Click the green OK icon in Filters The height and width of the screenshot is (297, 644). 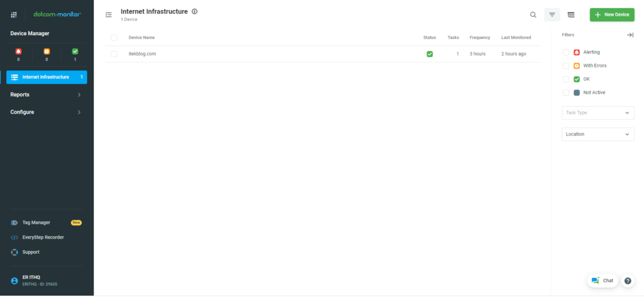click(x=577, y=79)
